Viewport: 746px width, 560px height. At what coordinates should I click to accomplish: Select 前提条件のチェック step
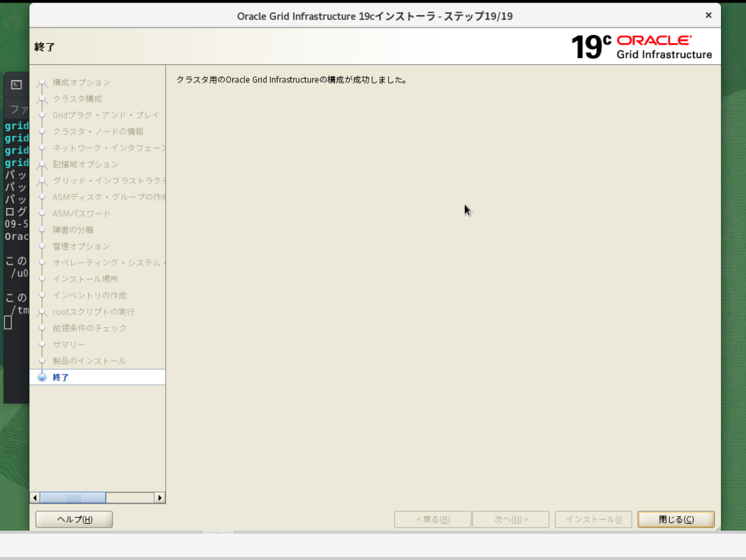(x=89, y=328)
